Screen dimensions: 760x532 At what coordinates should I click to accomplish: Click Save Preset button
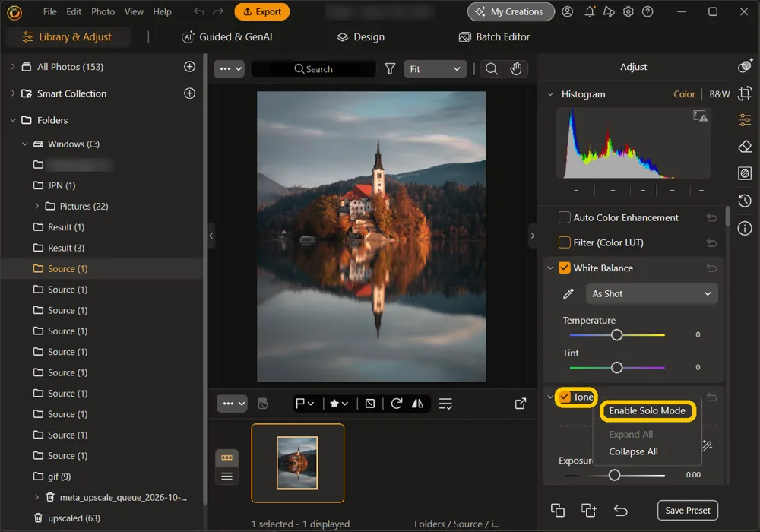click(687, 510)
